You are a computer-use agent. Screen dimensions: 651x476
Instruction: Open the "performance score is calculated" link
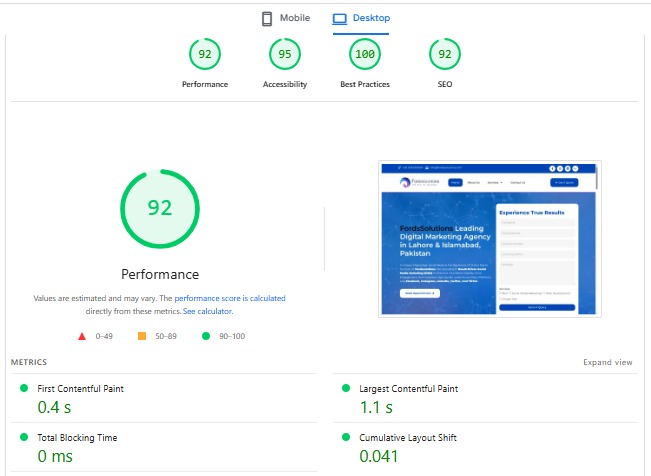pos(229,298)
